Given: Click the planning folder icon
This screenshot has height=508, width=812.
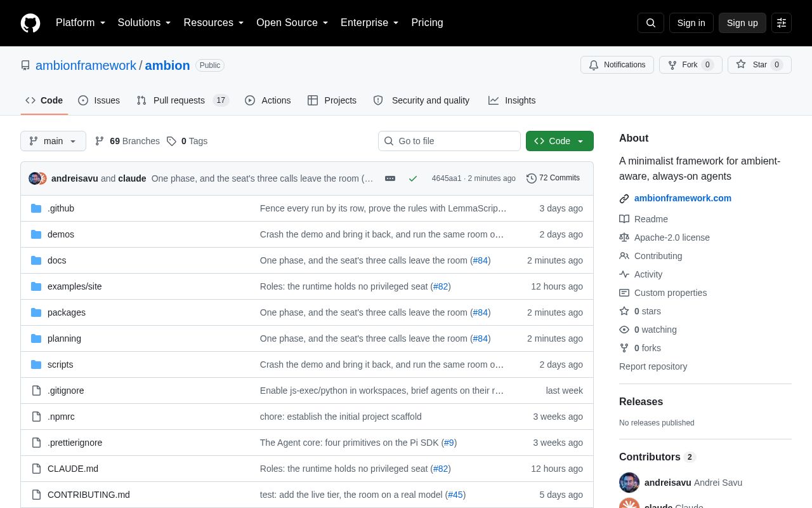Looking at the screenshot, I should click(x=36, y=338).
